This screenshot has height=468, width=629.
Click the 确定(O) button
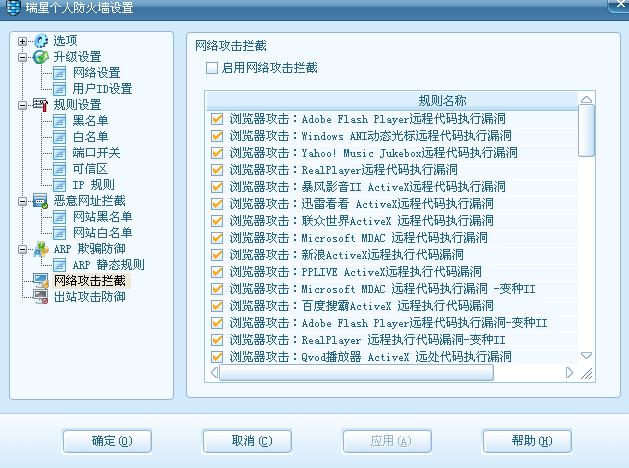(107, 441)
